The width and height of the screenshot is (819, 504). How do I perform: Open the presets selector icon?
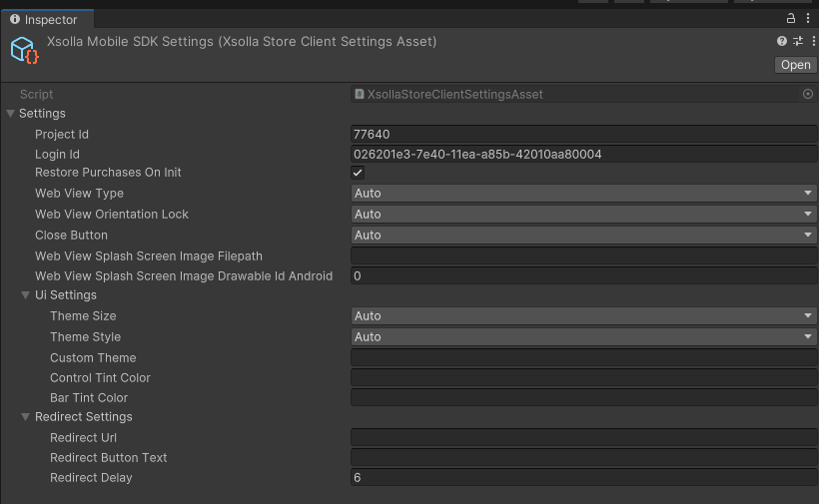click(798, 41)
